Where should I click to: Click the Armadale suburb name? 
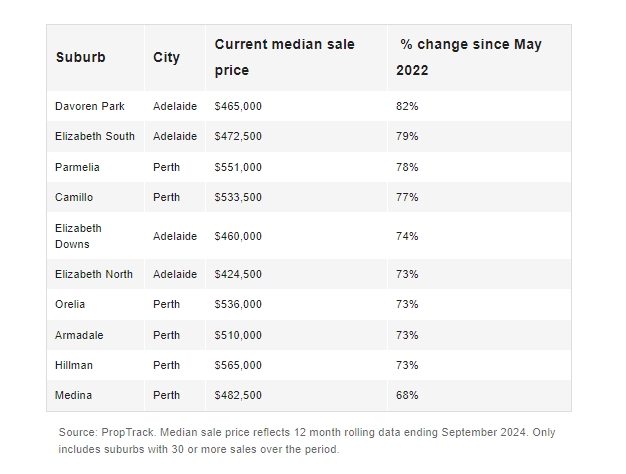tap(79, 335)
